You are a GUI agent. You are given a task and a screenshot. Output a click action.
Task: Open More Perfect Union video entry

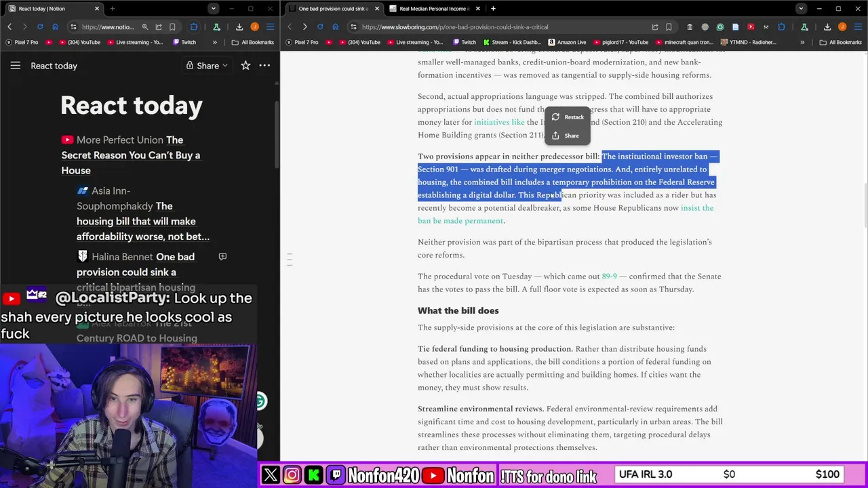130,155
